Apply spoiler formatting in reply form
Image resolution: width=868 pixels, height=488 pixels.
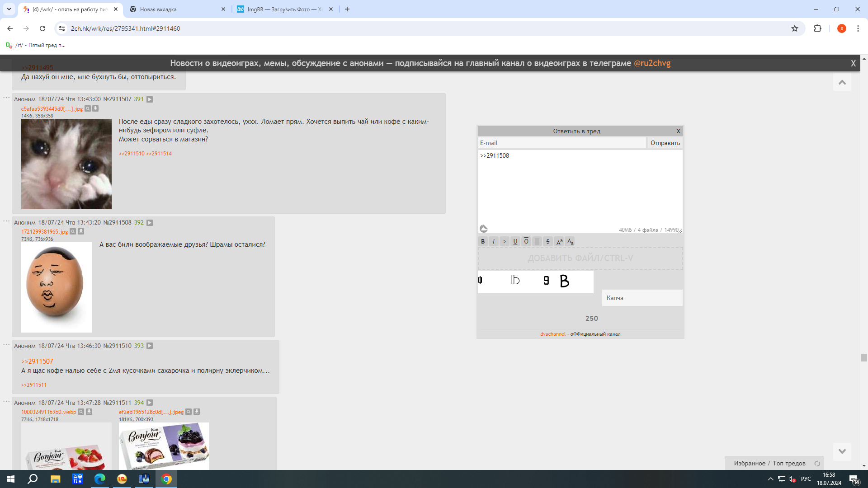[x=537, y=241]
